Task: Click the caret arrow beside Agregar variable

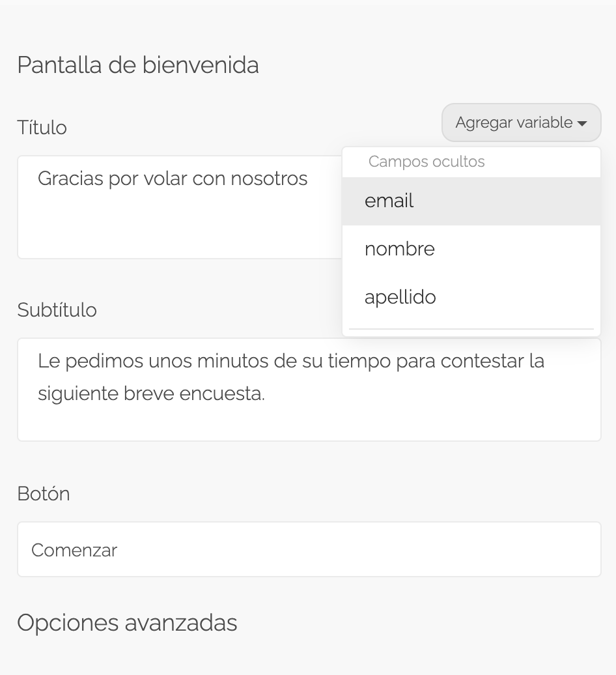Action: (582, 124)
